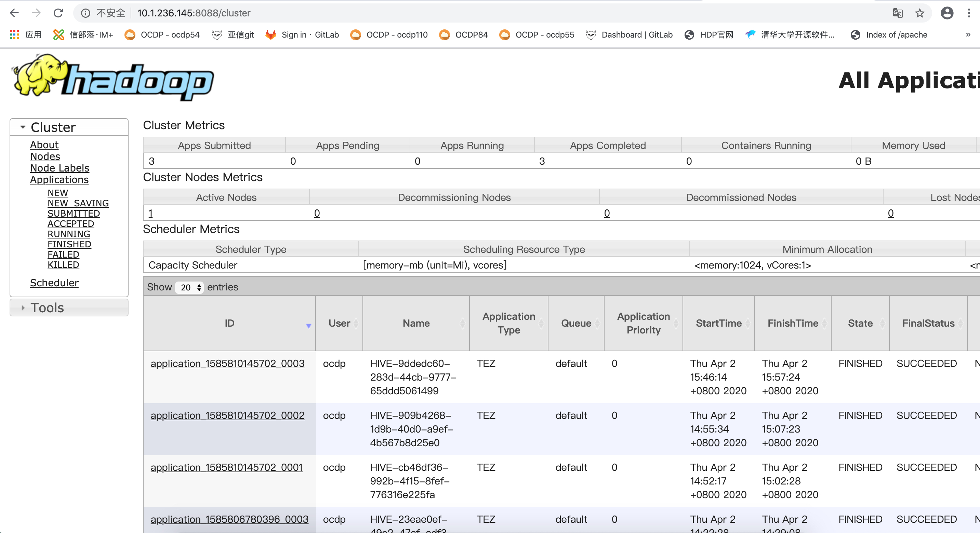Sort table by Queue column
The height and width of the screenshot is (533, 980).
(576, 323)
